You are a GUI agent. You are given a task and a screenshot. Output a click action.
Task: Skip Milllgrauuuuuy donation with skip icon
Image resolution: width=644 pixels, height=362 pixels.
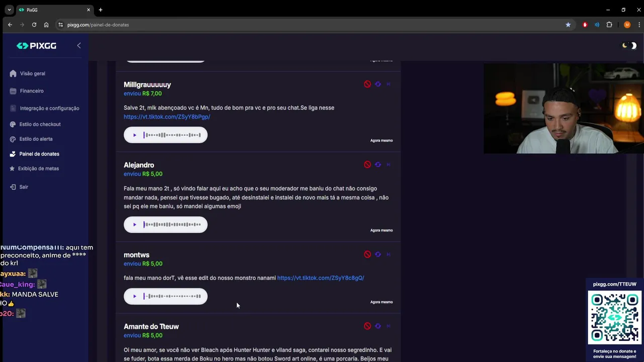pyautogui.click(x=388, y=84)
